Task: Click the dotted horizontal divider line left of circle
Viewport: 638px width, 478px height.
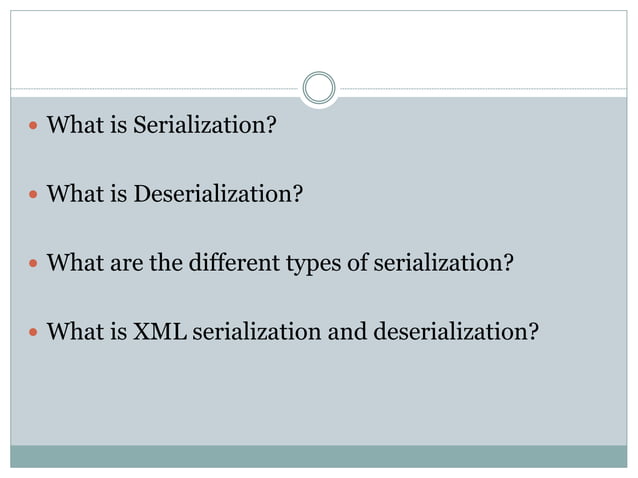Action: [150, 89]
